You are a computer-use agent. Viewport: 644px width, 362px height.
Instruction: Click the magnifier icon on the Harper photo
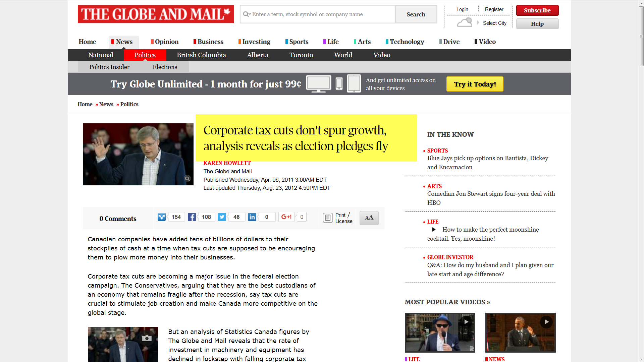tap(187, 179)
